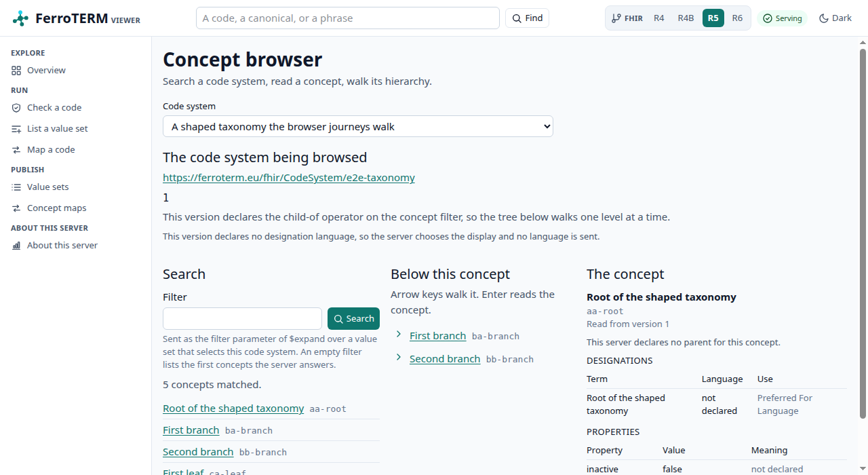Open Concept maps page
Screen dimensions: 868x475
coord(75,208)
